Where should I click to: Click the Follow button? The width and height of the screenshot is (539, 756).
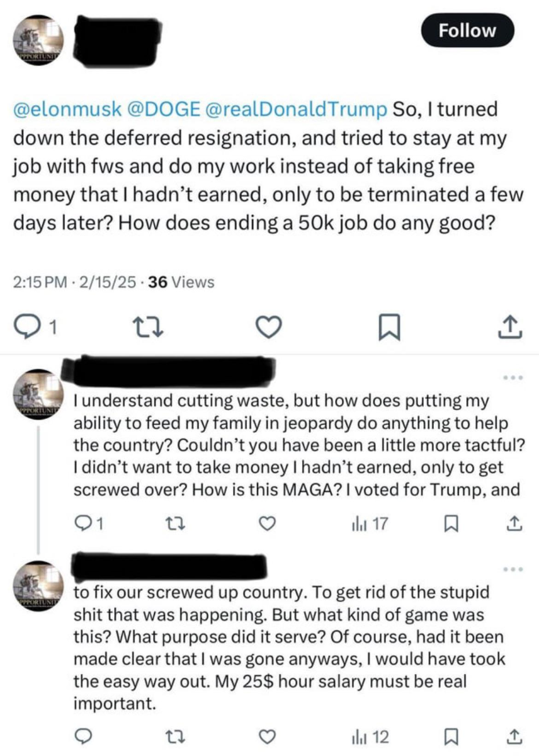coord(467,30)
